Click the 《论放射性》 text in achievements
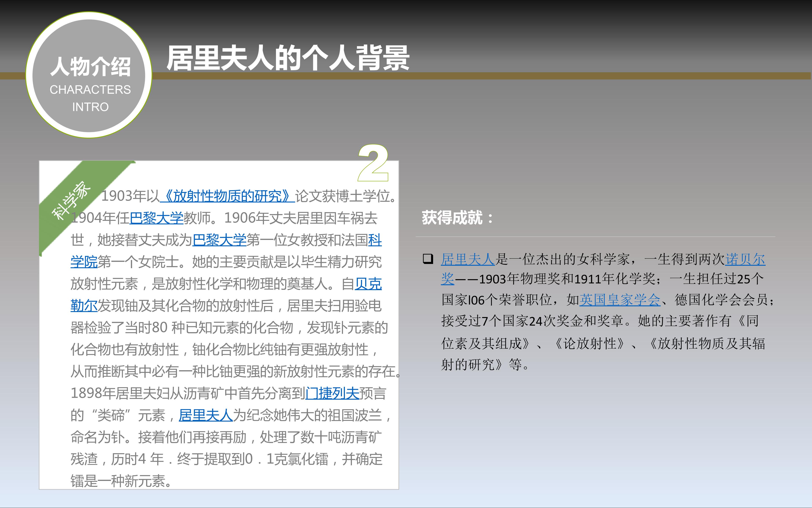Viewport: 812px width, 508px height. tap(590, 343)
